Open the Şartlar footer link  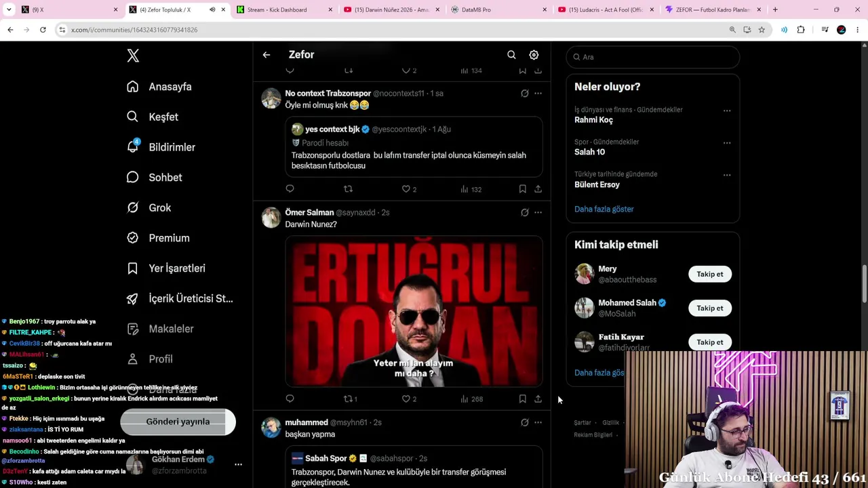[583, 423]
